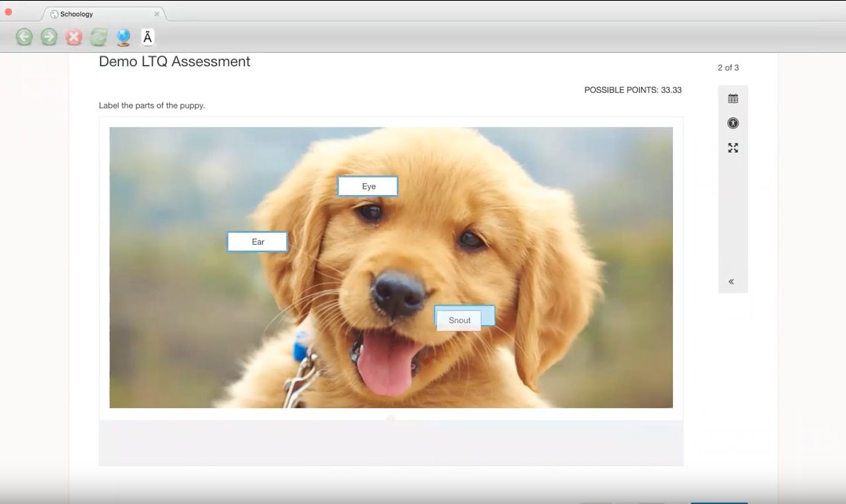
Task: Open the question navigator grid icon
Action: coord(733,99)
